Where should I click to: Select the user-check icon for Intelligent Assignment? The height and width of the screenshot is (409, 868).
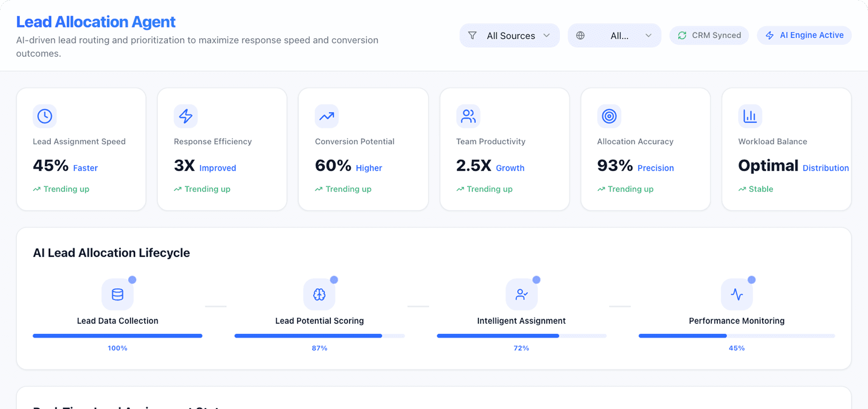521,294
